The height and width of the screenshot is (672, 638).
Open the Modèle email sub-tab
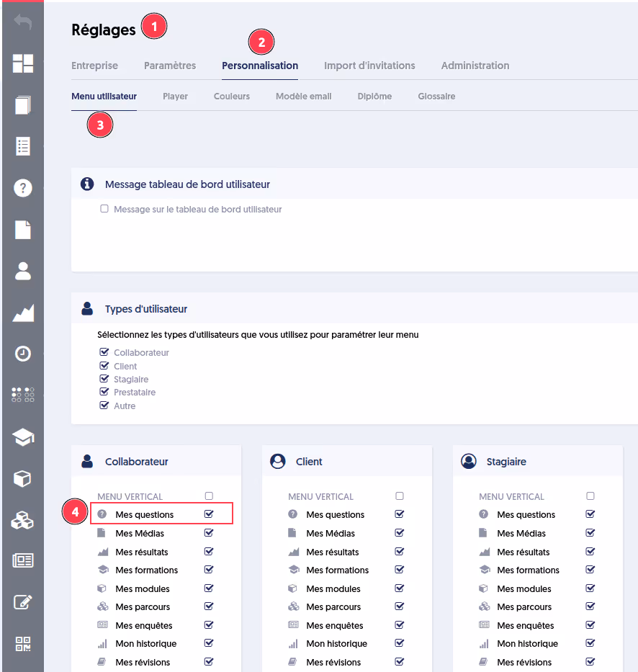pos(304,97)
